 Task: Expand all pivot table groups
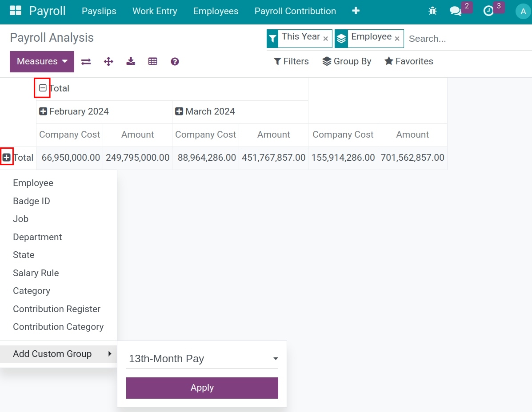click(x=108, y=61)
